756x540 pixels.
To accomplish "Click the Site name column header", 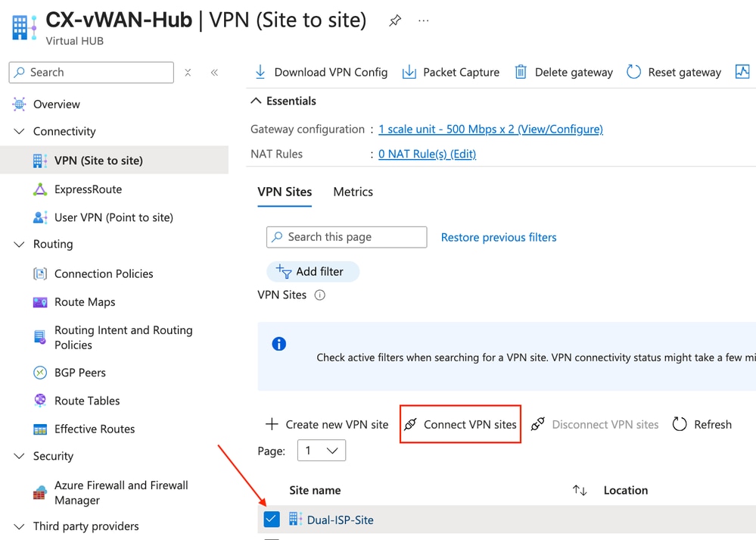I will (x=315, y=490).
